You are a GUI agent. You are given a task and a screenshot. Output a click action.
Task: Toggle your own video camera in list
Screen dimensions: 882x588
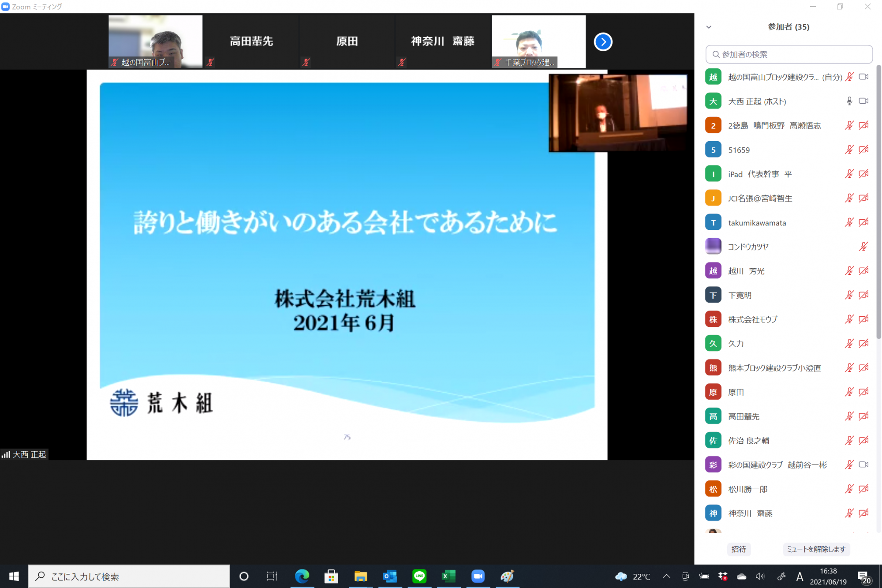click(863, 77)
